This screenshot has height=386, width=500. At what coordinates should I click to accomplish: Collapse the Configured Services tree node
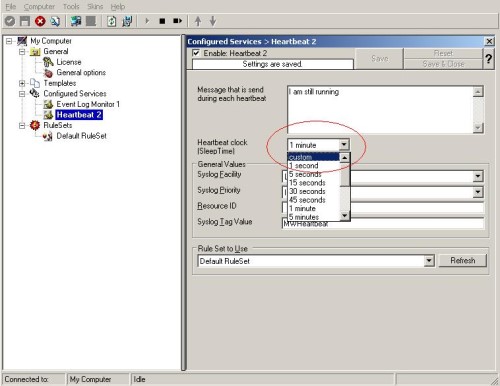(x=22, y=94)
